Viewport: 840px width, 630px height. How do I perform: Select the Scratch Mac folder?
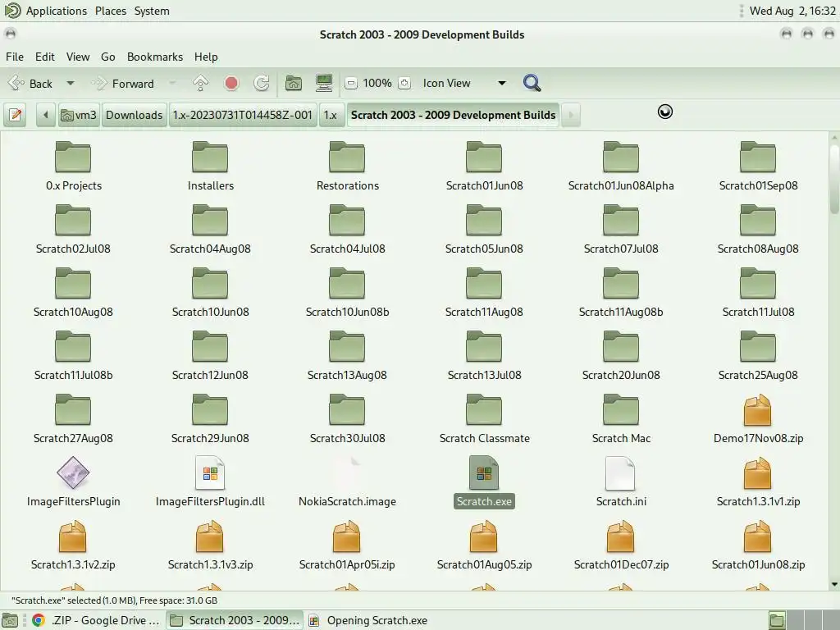point(621,419)
